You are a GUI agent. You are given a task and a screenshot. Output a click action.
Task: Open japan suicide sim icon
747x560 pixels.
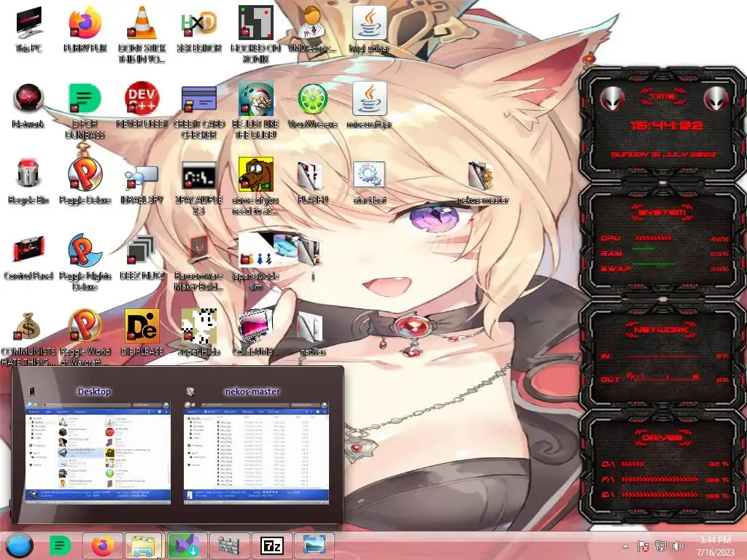[x=256, y=262]
